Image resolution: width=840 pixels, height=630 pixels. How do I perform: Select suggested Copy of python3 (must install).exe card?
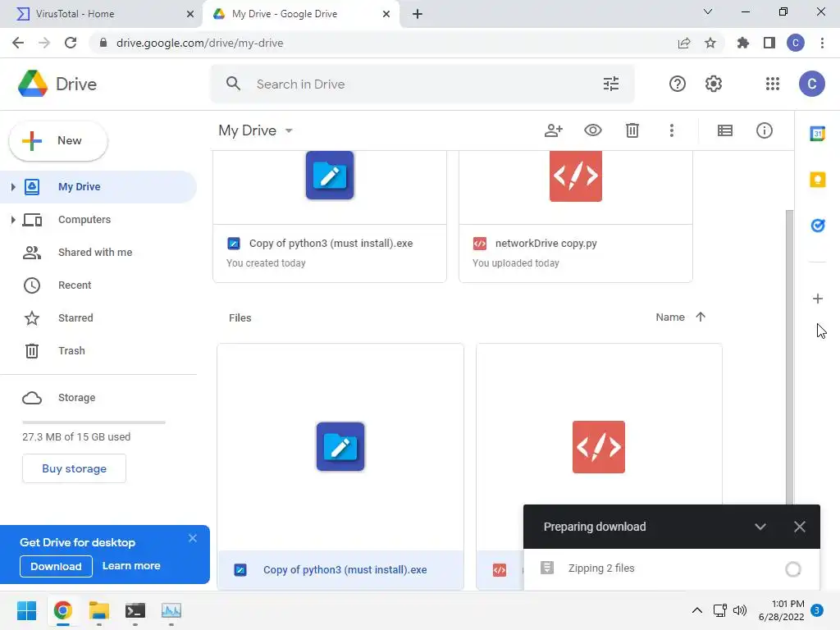[330, 217]
